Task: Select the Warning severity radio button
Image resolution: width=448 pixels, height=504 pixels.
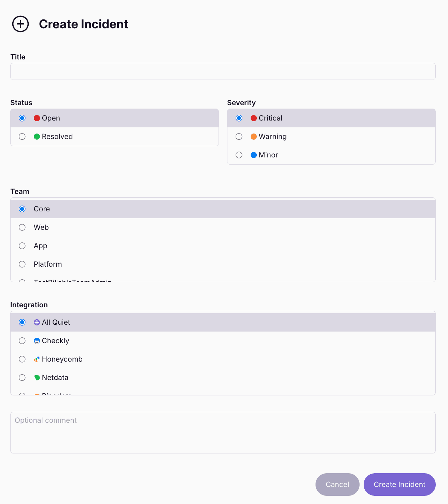Action: (239, 137)
